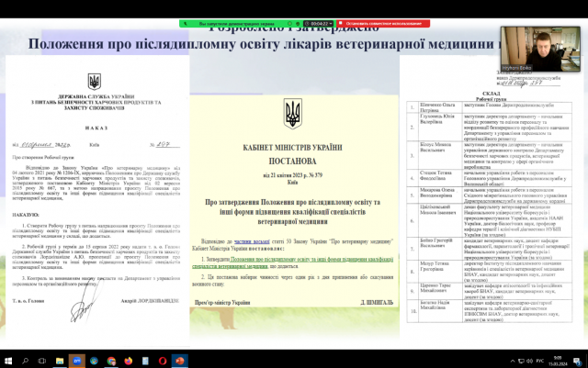Open Google Chrome from taskbar

coord(111,361)
